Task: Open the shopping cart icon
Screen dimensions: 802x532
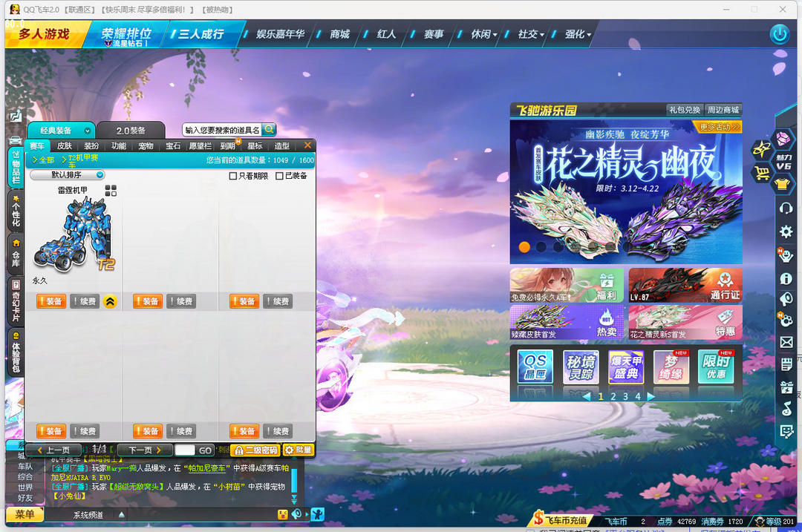Action: (x=760, y=173)
